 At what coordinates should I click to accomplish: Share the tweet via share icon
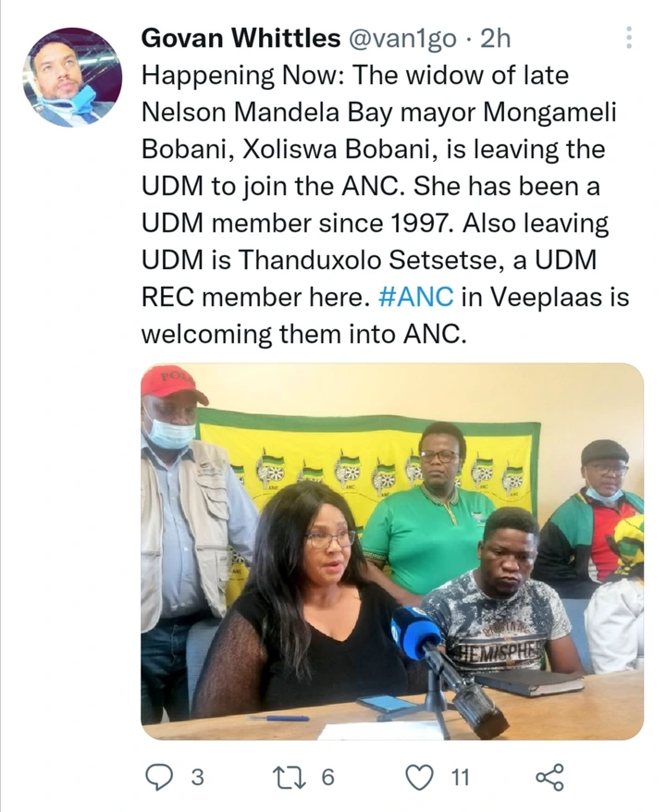point(550,777)
